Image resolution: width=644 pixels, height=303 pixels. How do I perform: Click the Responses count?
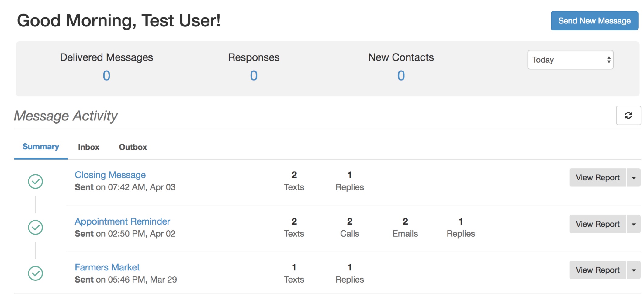pyautogui.click(x=253, y=76)
